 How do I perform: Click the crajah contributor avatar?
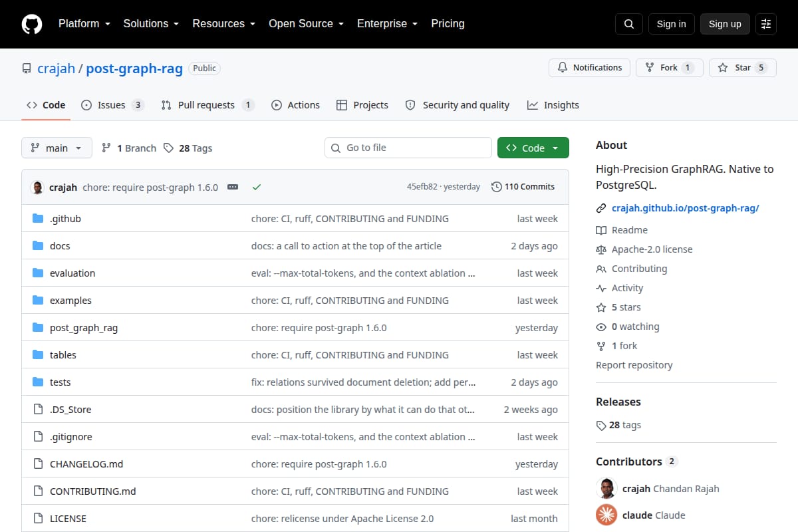(x=606, y=488)
